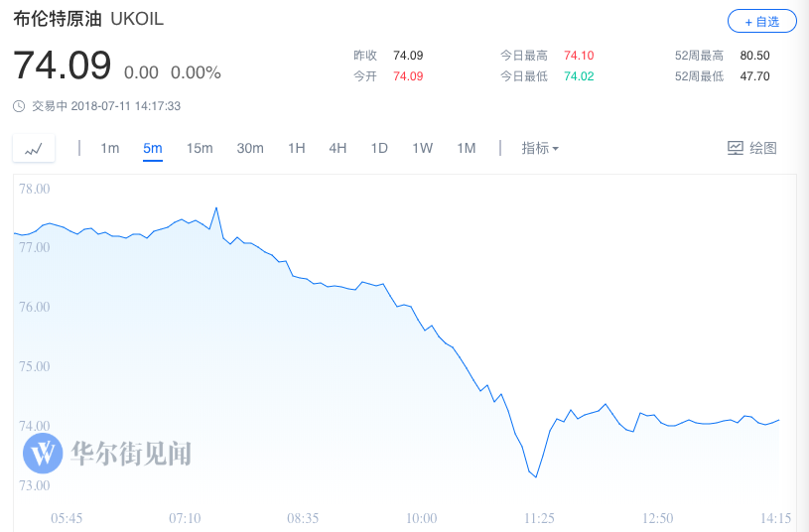Click the 11:25 low point on chart
809x532 pixels.
point(536,476)
